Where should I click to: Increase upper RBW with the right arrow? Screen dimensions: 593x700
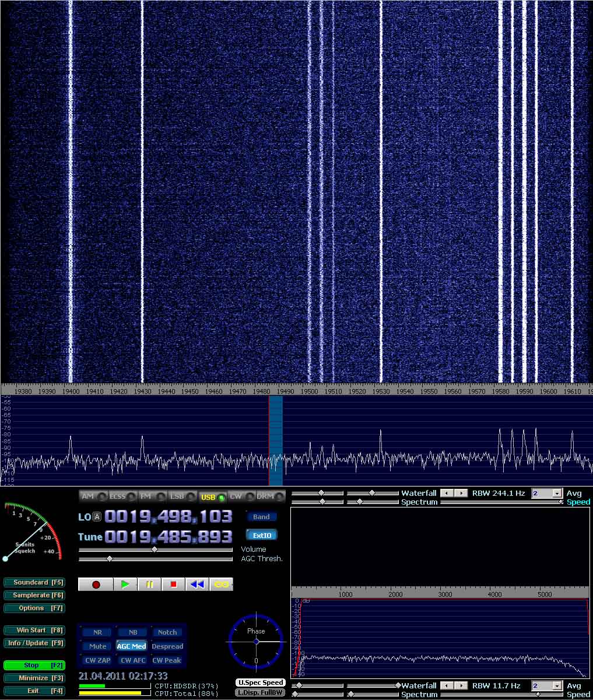click(x=461, y=494)
